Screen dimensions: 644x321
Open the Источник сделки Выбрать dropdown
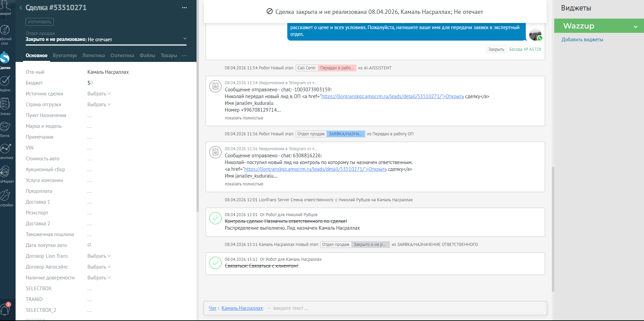(99, 94)
